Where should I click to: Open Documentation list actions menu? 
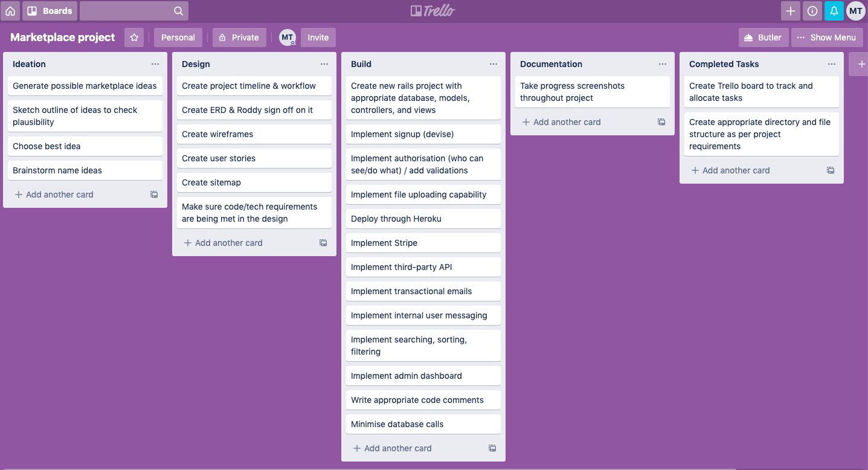(663, 64)
